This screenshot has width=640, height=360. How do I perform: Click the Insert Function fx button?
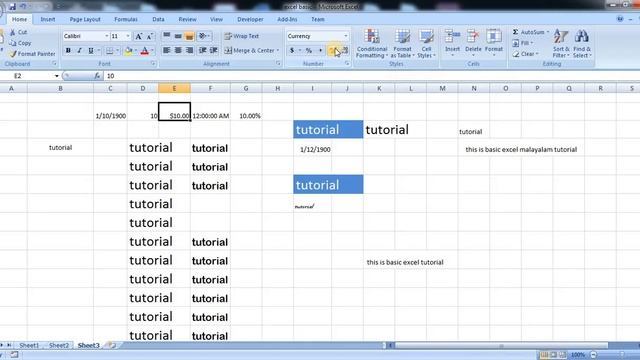pyautogui.click(x=97, y=76)
